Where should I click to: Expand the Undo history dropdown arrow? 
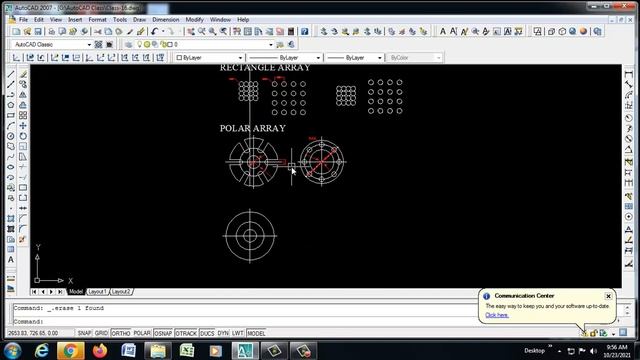[163, 31]
